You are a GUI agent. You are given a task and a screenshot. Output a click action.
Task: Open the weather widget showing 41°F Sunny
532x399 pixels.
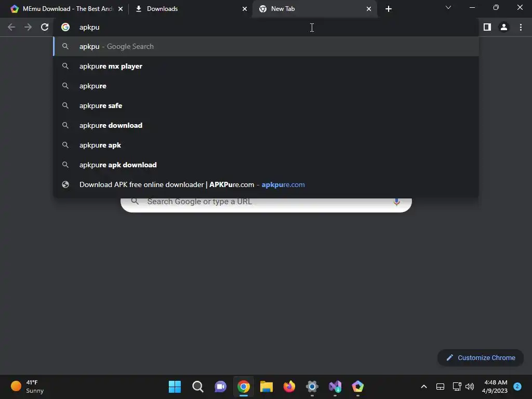tap(27, 387)
